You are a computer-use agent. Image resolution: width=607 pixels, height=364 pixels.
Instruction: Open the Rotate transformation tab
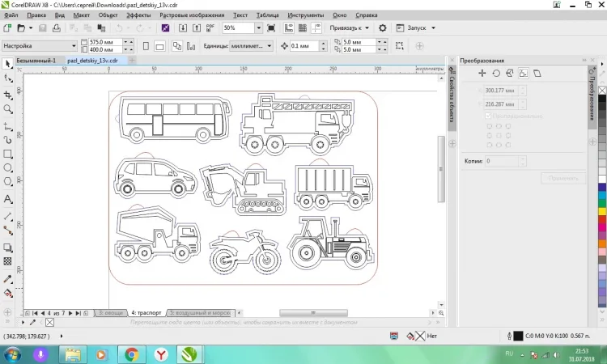(x=496, y=73)
